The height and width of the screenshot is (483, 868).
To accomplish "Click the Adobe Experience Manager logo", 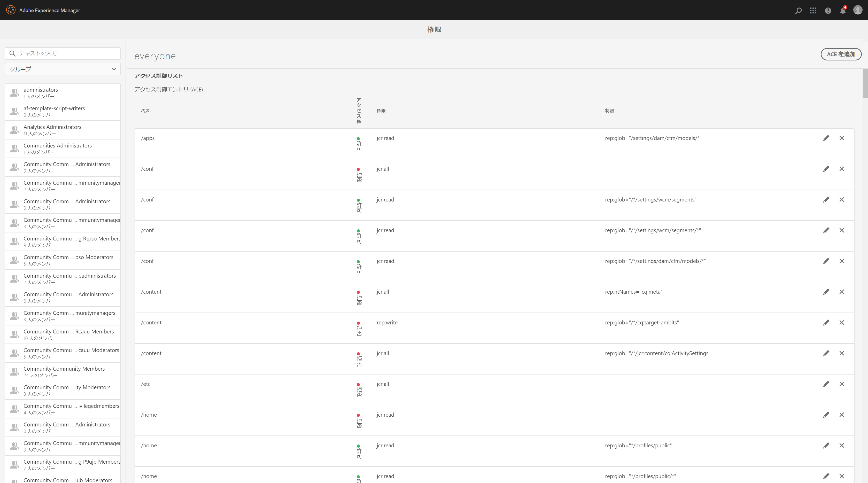I will click(11, 10).
